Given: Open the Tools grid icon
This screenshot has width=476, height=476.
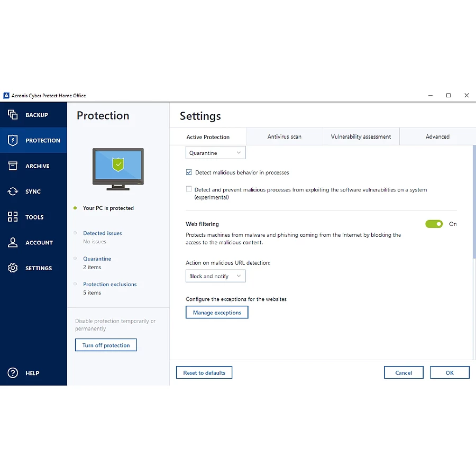Looking at the screenshot, I should pyautogui.click(x=13, y=217).
